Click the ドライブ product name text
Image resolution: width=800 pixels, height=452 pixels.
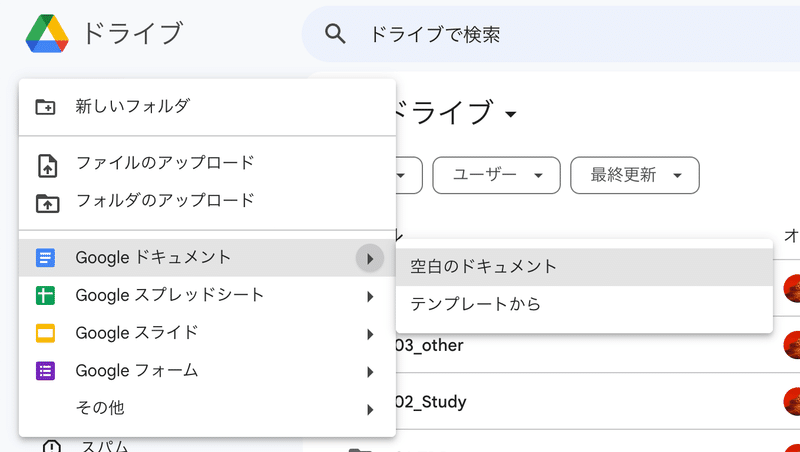[x=132, y=34]
